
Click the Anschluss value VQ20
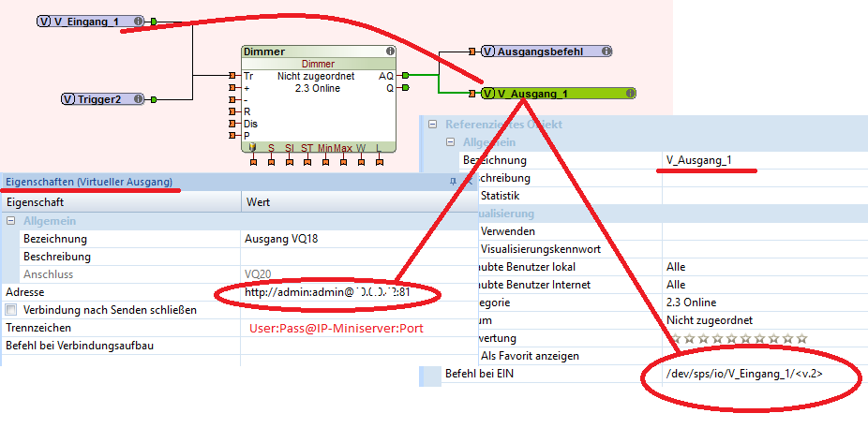[258, 274]
